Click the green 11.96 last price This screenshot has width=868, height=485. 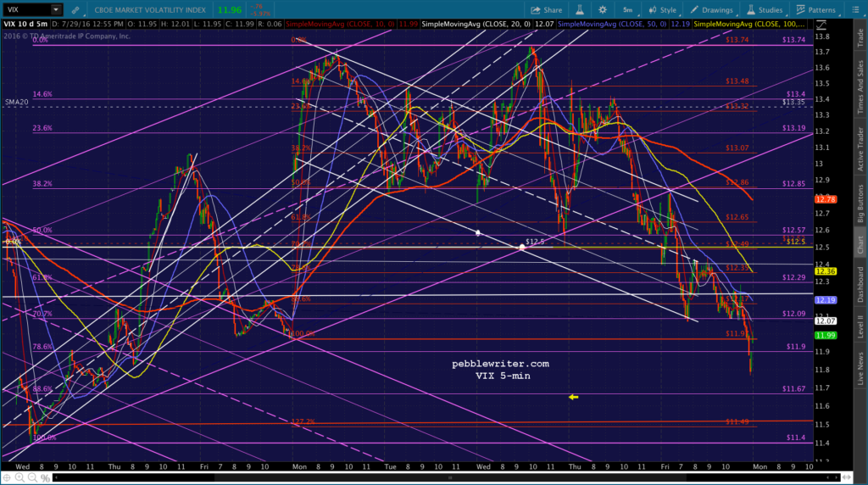tap(229, 10)
